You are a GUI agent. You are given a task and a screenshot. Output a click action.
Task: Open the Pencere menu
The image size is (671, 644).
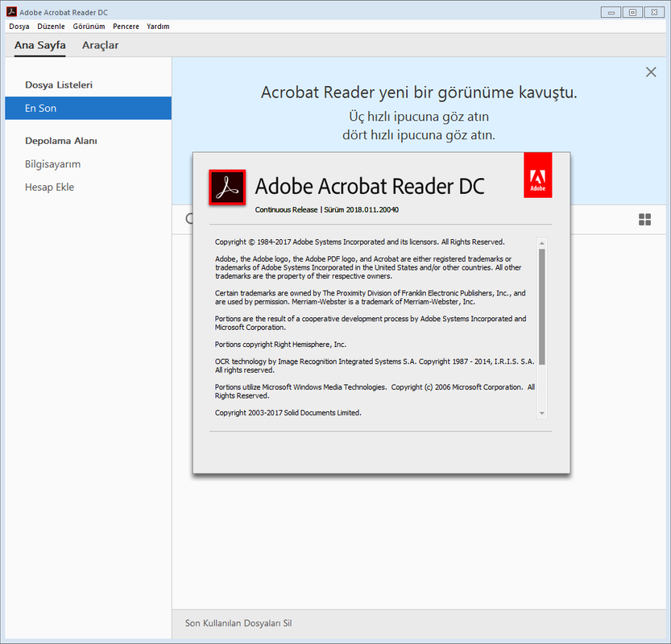point(126,27)
